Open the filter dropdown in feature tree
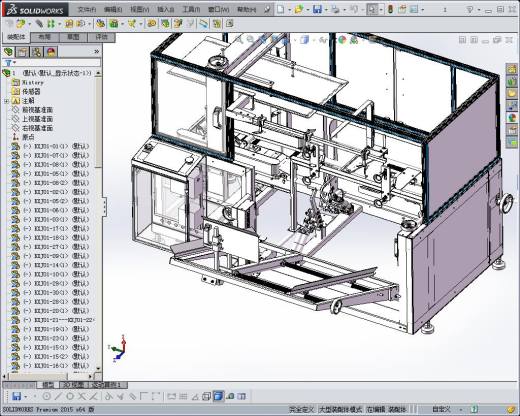 click(11, 62)
